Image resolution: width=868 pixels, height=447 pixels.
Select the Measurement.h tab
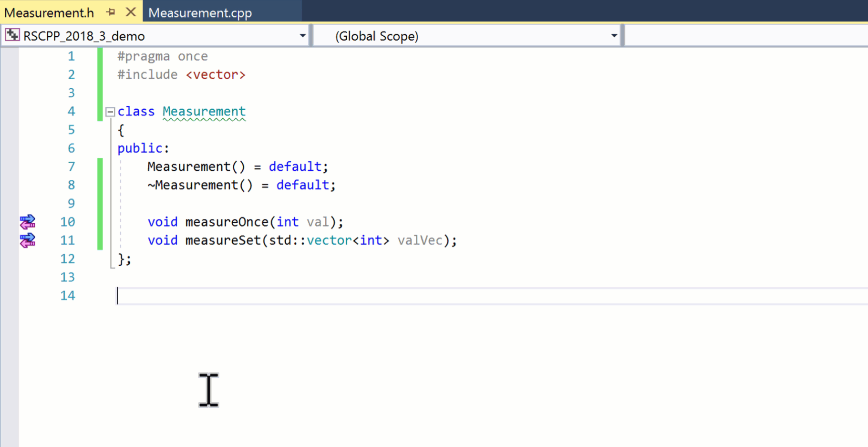tap(49, 13)
